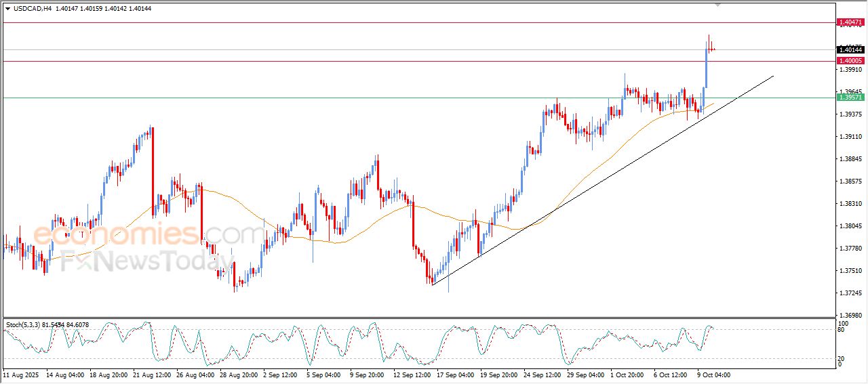The image size is (868, 384).
Task: Click the Stochastic 80 level scale value
Action: 841,330
